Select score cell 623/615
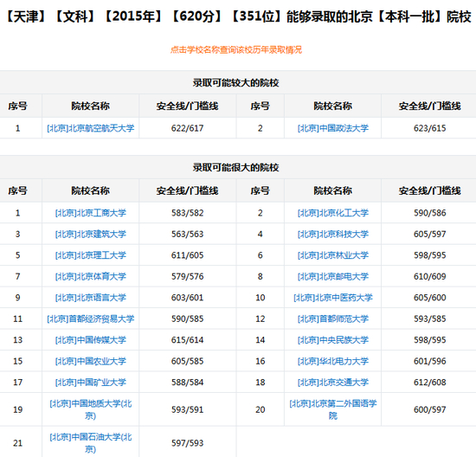The height and width of the screenshot is (457, 476). click(429, 128)
